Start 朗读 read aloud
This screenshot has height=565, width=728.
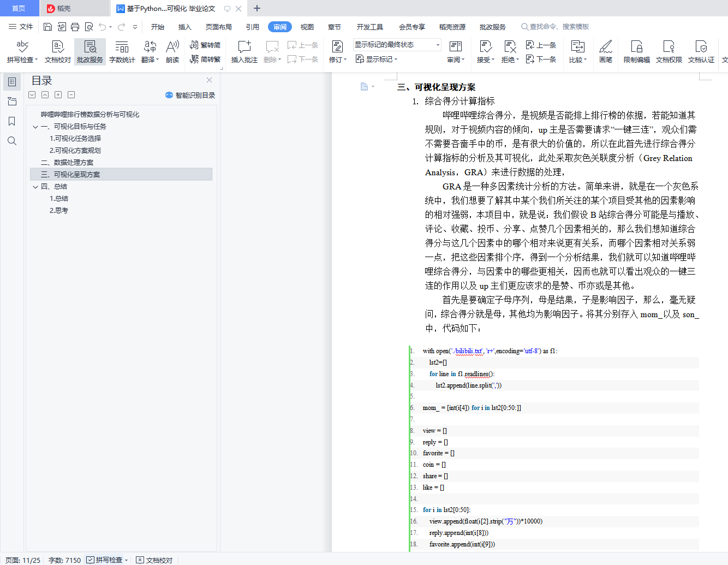pyautogui.click(x=172, y=51)
